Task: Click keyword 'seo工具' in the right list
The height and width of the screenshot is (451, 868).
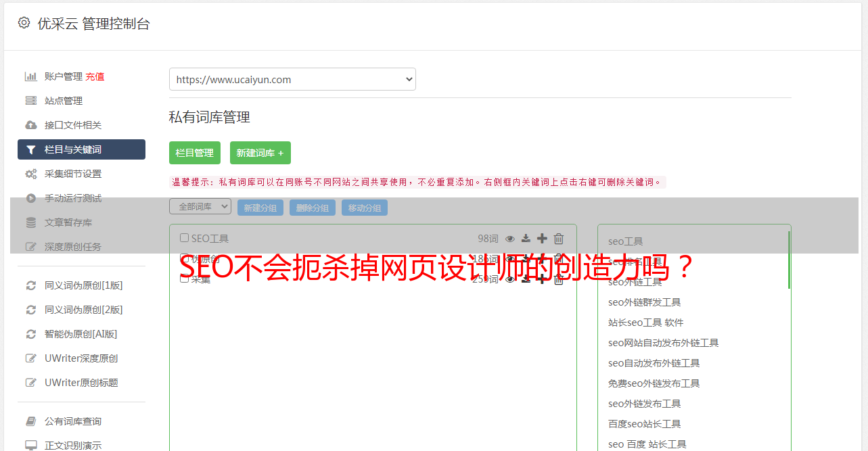Action: point(626,241)
